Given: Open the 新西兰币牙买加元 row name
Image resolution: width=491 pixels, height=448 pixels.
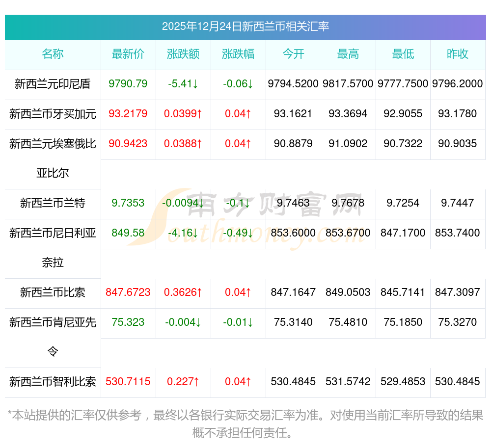Looking at the screenshot, I should (53, 113).
